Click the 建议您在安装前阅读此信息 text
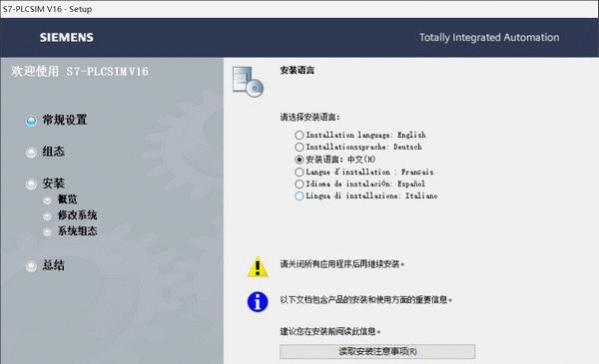This screenshot has height=364, width=599. (x=330, y=331)
